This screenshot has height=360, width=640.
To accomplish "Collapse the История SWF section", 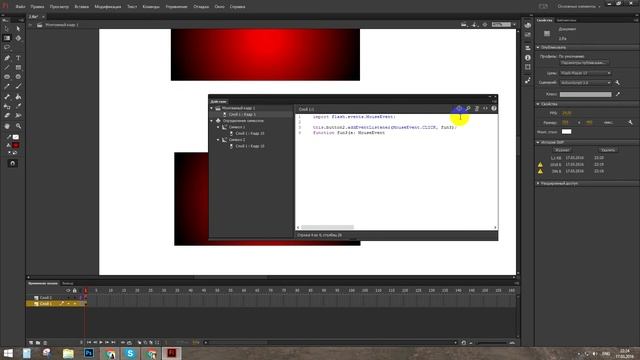I will [x=538, y=142].
